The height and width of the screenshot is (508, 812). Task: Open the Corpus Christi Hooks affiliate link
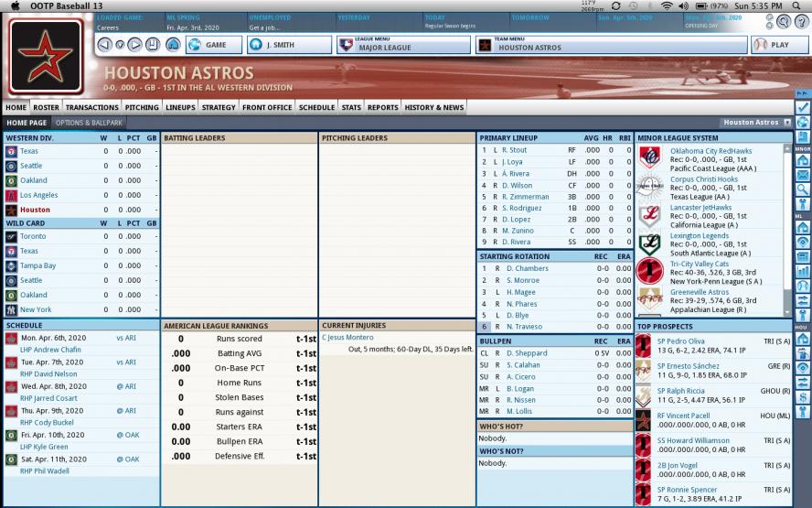(704, 179)
